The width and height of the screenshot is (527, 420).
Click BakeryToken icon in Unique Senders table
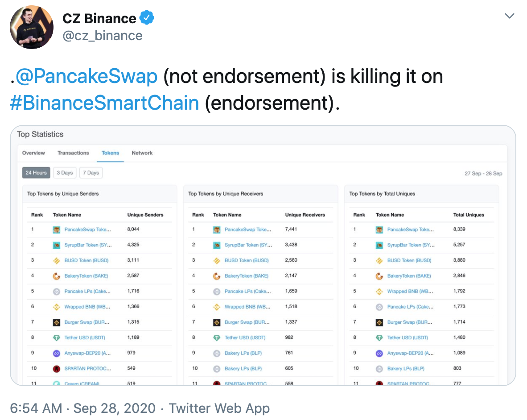pyautogui.click(x=57, y=276)
